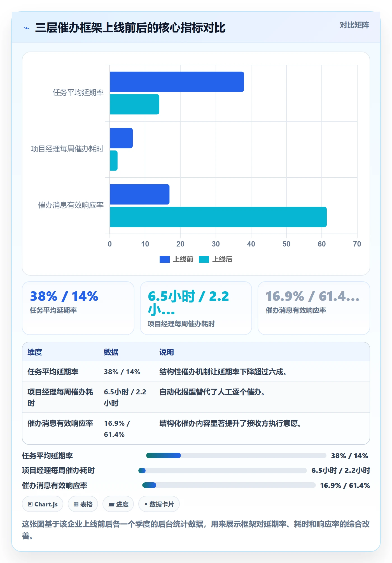Click the lightning icon beside the title

tap(27, 28)
